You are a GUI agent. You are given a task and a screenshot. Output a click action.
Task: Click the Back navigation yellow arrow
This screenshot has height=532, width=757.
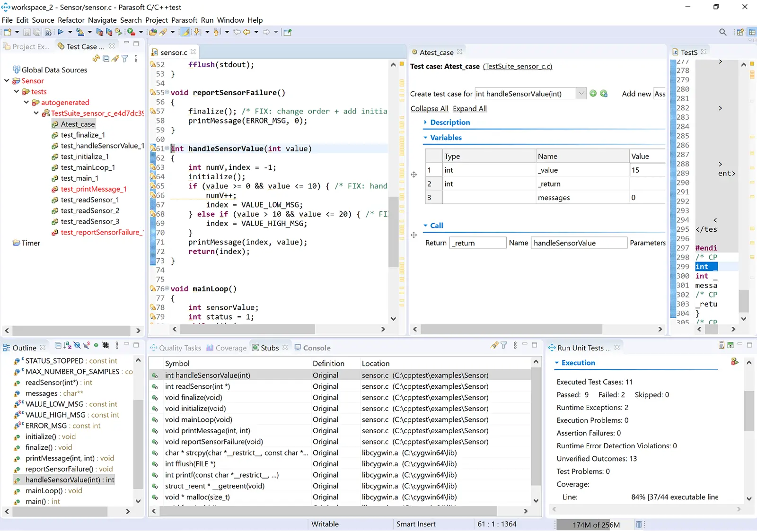246,32
